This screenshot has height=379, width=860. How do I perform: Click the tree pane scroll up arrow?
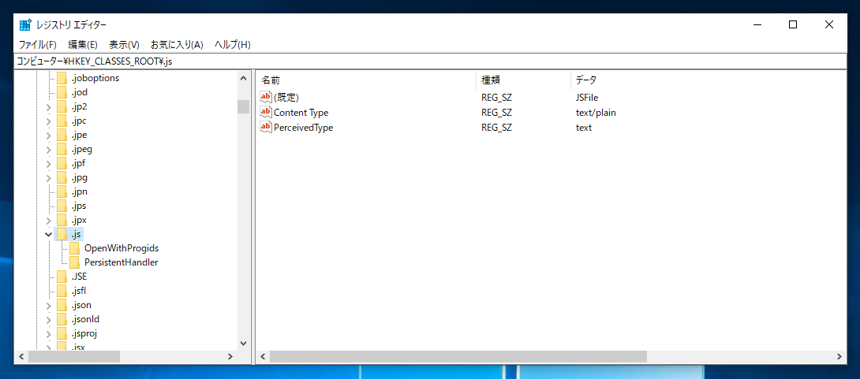(x=244, y=78)
